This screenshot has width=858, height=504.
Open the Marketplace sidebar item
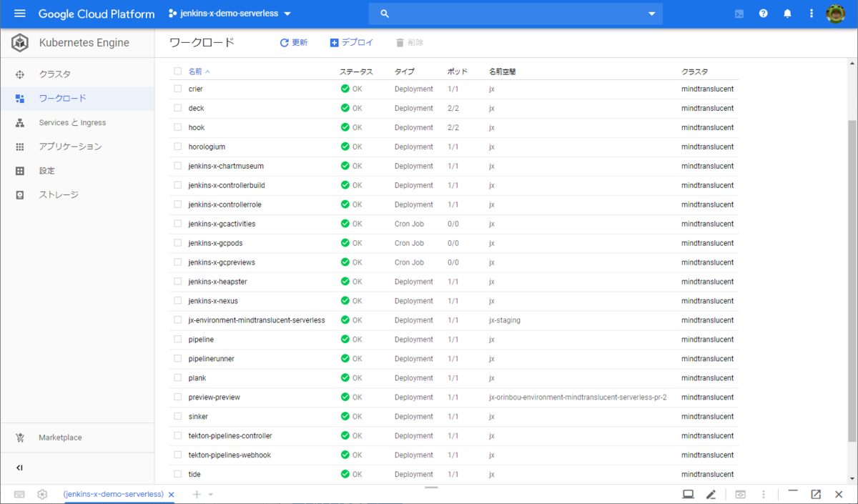coord(77,438)
